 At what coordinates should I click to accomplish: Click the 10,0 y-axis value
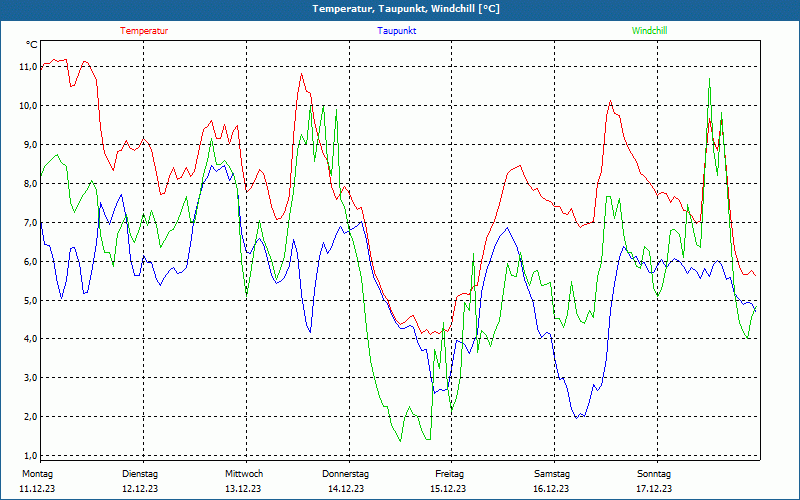(x=28, y=106)
